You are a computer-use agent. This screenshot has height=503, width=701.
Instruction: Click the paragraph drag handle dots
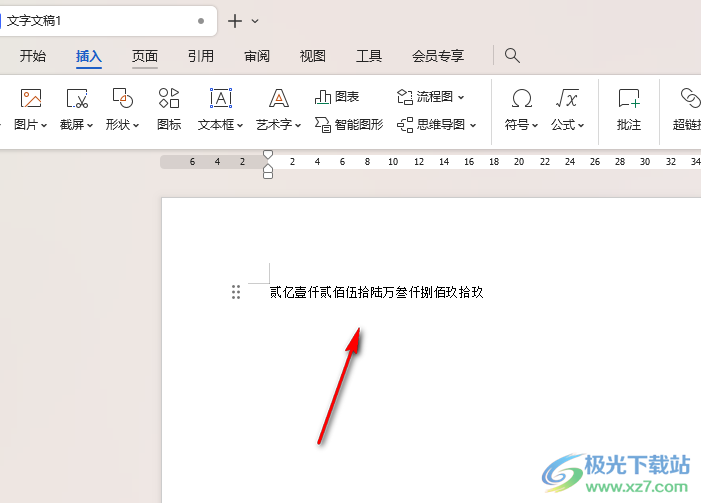(x=236, y=292)
